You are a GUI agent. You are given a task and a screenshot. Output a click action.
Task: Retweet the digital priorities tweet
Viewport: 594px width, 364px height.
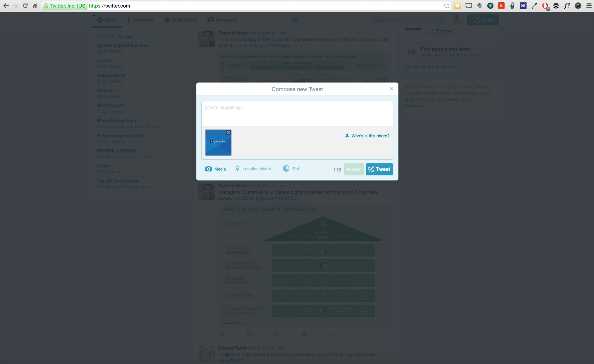249,334
